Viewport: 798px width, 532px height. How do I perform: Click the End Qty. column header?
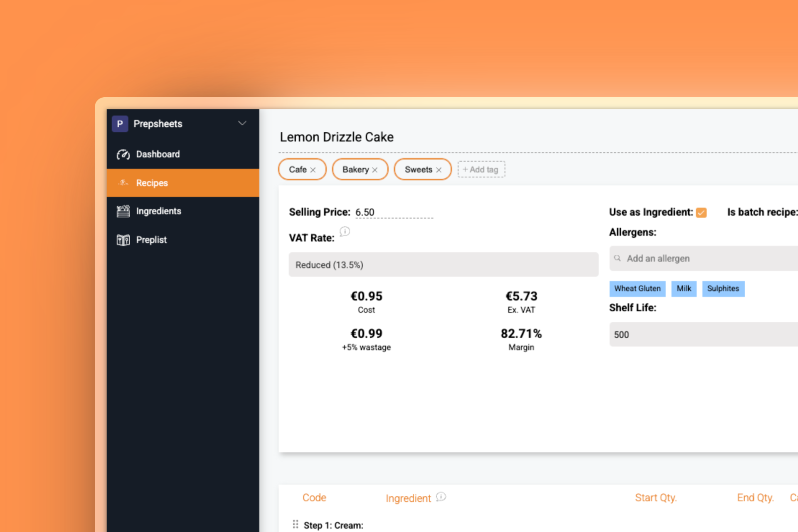pos(755,498)
